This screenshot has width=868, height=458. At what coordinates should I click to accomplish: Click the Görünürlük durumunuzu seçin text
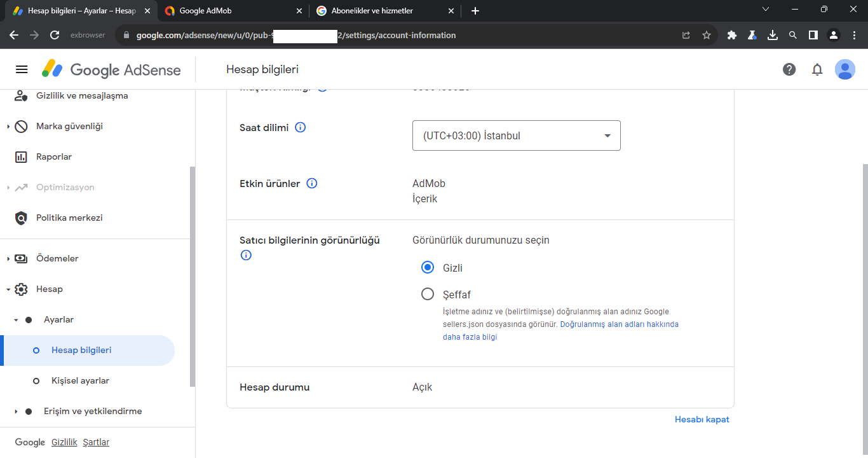pyautogui.click(x=481, y=240)
